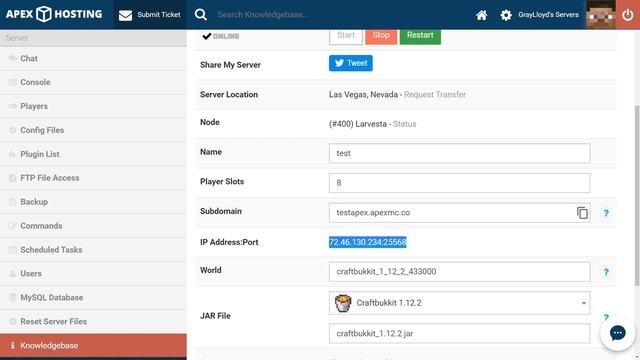Open Console menu item
The height and width of the screenshot is (360, 640).
93,82
